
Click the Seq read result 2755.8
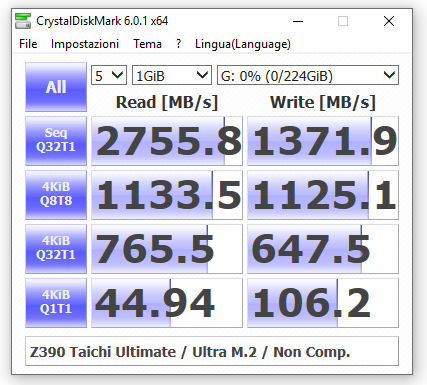(167, 141)
